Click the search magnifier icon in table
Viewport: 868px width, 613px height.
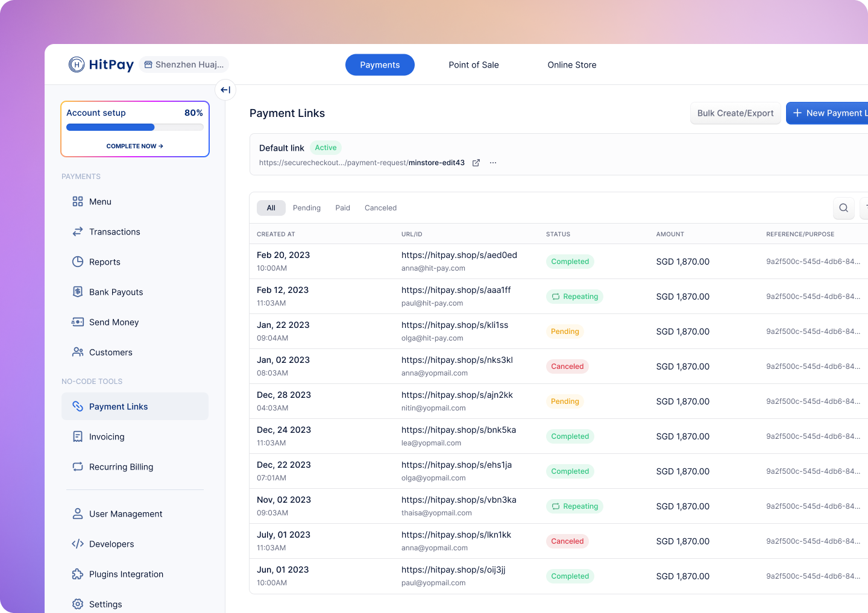pyautogui.click(x=844, y=208)
